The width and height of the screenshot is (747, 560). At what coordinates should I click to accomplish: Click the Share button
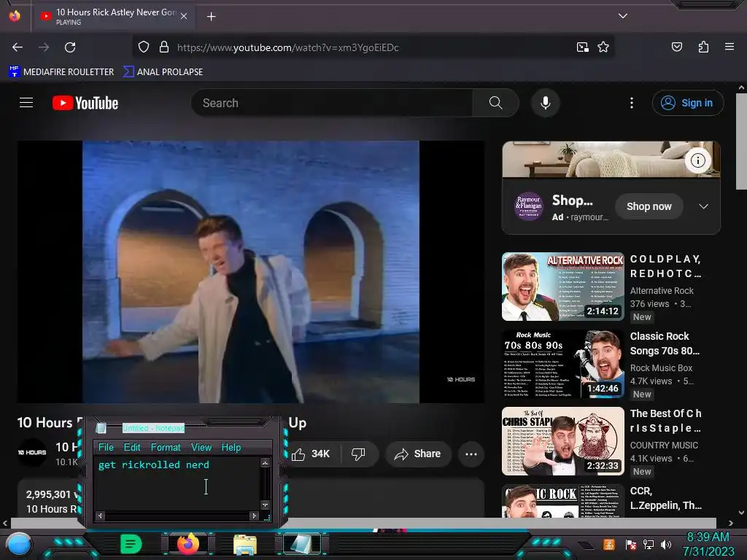(x=417, y=454)
